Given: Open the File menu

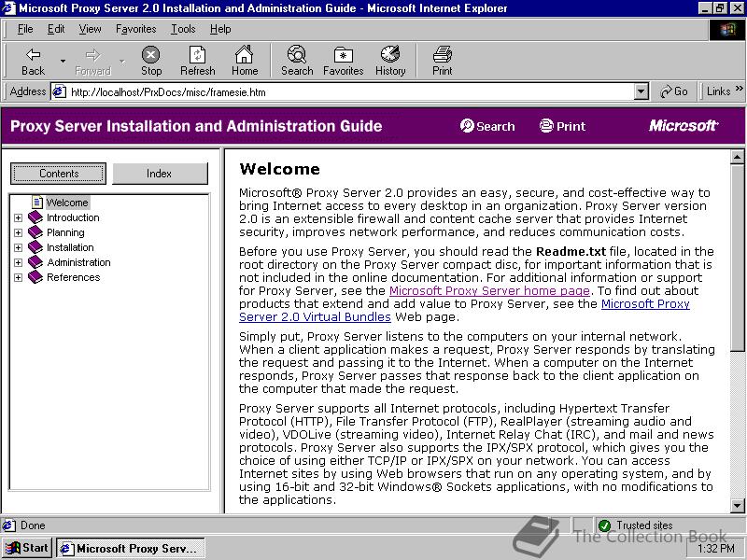Looking at the screenshot, I should tap(25, 29).
